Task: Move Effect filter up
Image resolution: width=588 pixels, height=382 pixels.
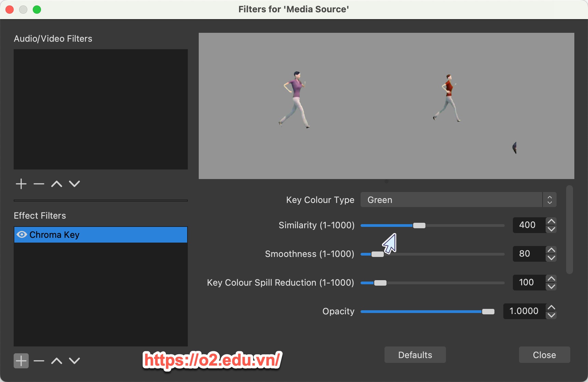Action: pyautogui.click(x=57, y=361)
